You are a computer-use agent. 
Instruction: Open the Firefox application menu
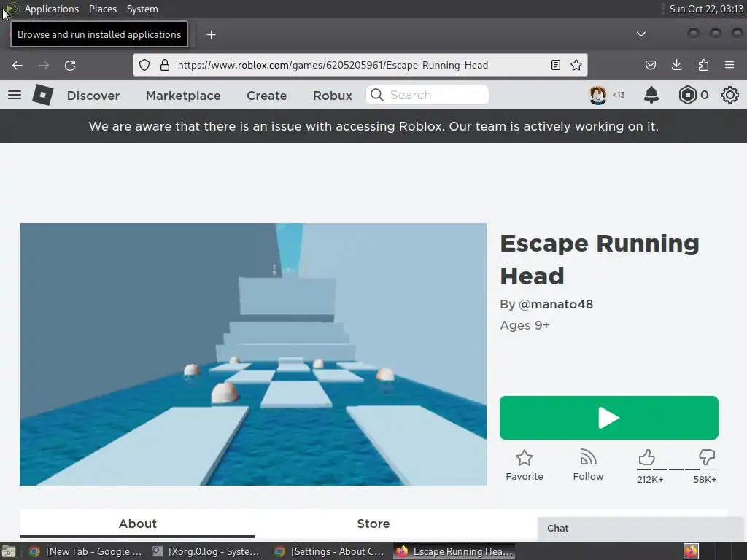click(x=729, y=65)
